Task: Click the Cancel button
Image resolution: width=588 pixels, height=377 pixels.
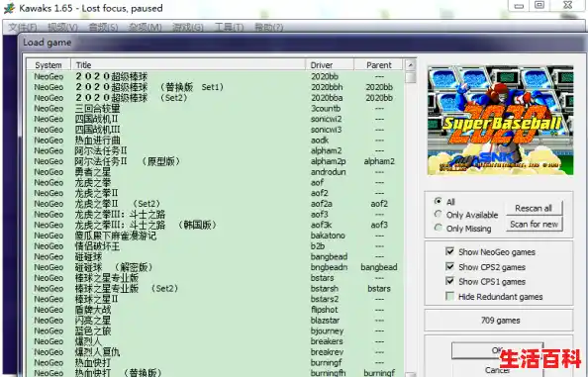Action: coord(497,369)
